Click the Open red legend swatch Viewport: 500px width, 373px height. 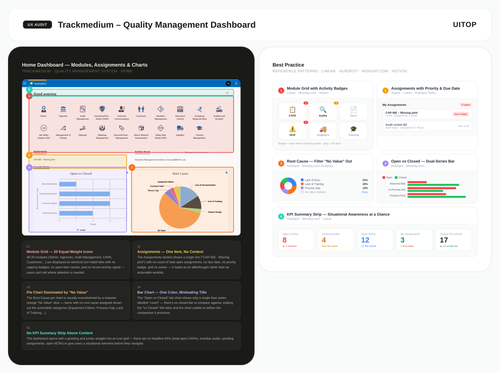pos(384,177)
